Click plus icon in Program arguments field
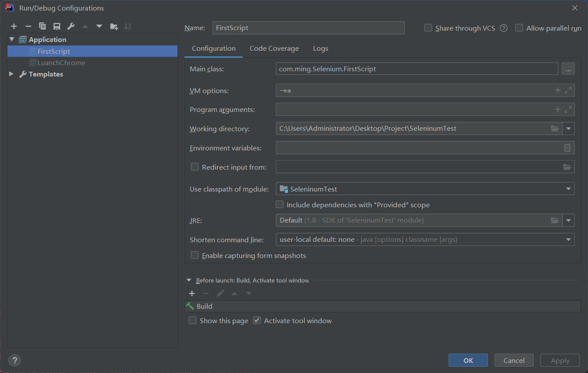 click(x=557, y=110)
